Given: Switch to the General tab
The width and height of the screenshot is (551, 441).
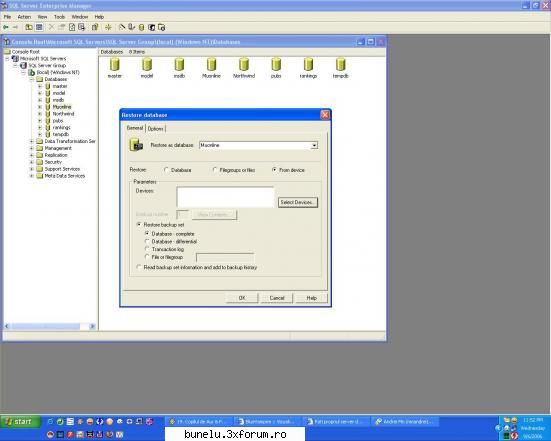Looking at the screenshot, I should (135, 128).
